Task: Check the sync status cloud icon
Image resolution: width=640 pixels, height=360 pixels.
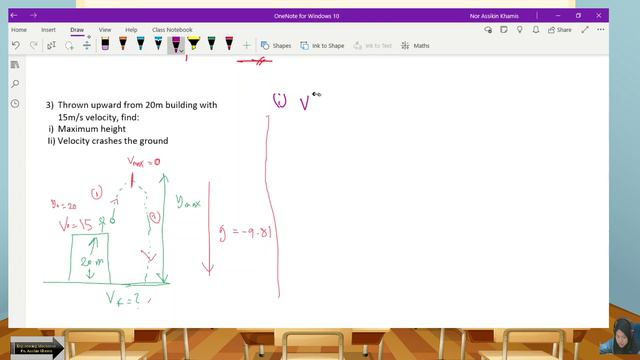Action: pos(488,30)
